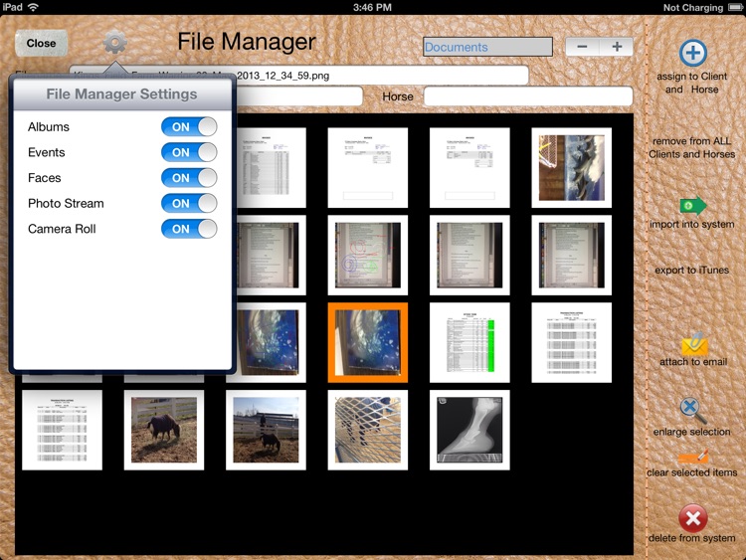This screenshot has height=560, width=746.
Task: Turn off the Events switch
Action: (x=189, y=152)
